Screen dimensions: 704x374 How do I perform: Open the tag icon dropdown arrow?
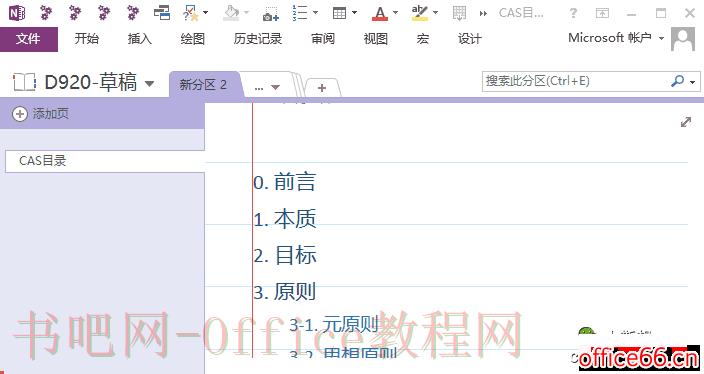(206, 13)
